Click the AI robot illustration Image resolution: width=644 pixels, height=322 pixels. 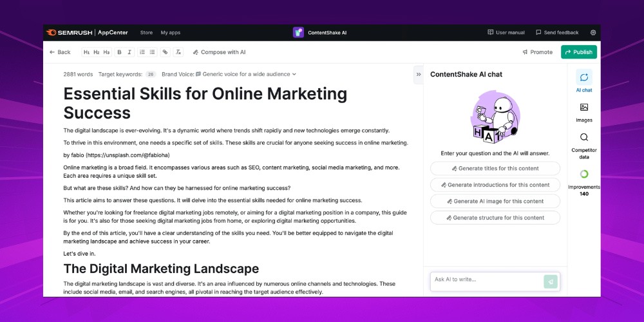tap(495, 117)
